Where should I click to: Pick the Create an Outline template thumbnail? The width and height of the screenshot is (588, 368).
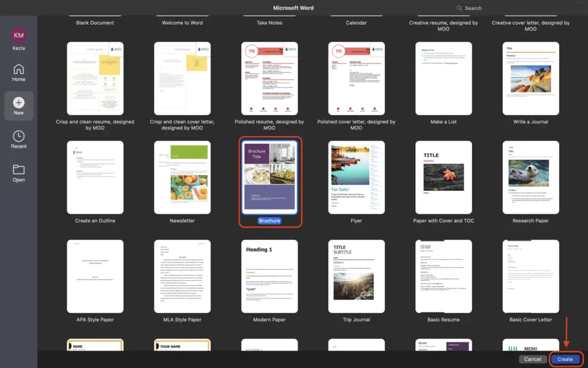pos(95,177)
